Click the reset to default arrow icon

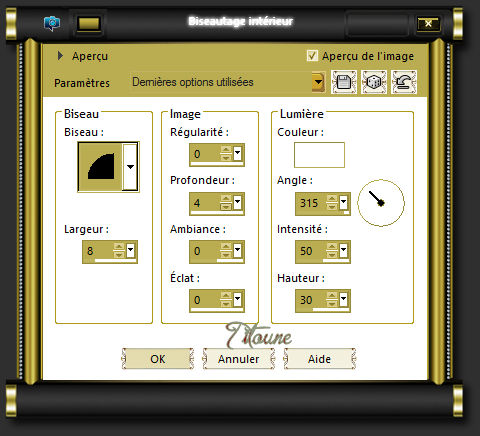[404, 82]
